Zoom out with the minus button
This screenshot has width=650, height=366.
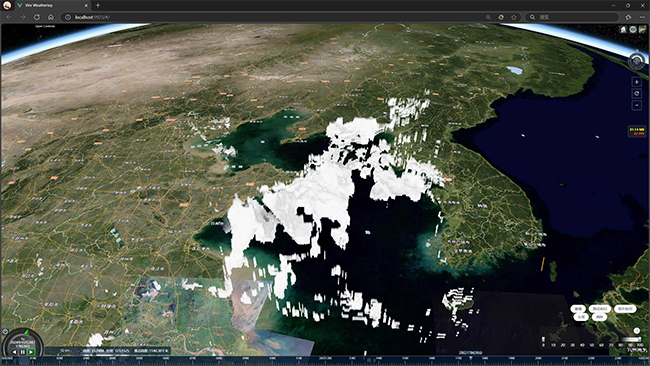637,105
